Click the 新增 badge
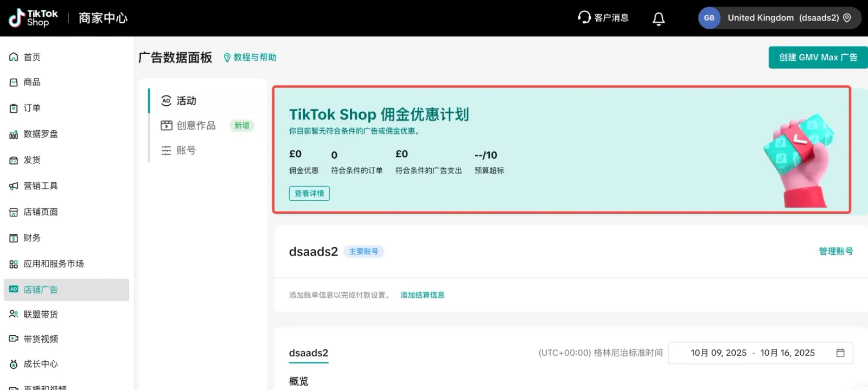The height and width of the screenshot is (390, 868). [242, 125]
